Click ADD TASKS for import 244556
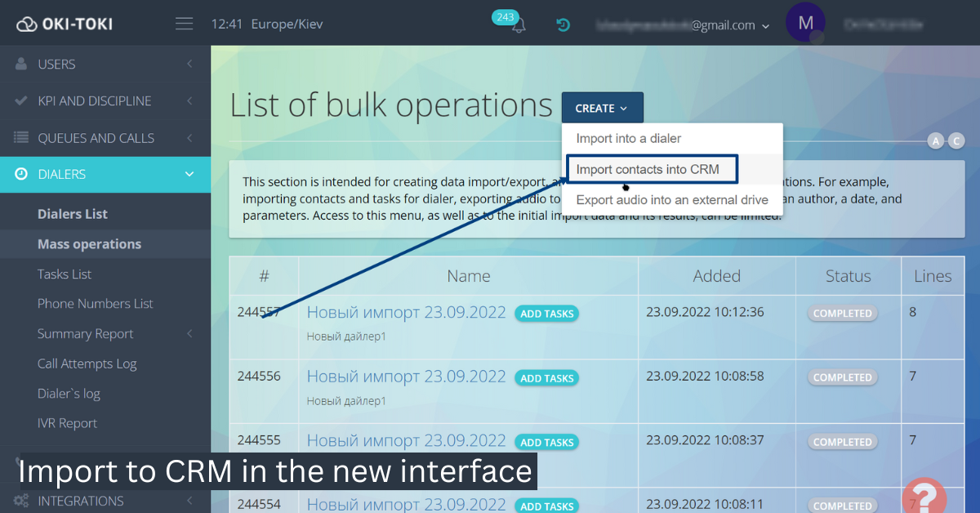The height and width of the screenshot is (513, 980). pyautogui.click(x=546, y=378)
